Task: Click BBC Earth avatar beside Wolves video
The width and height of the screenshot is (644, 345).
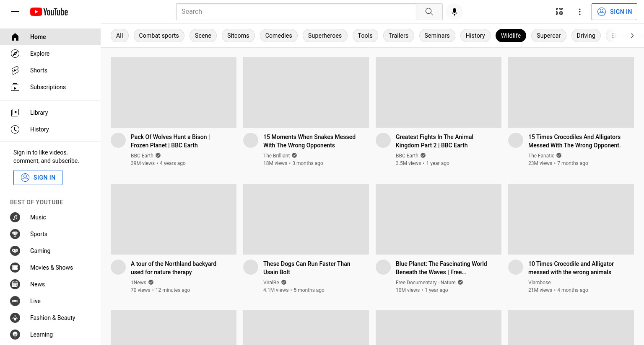Action: pos(118,140)
